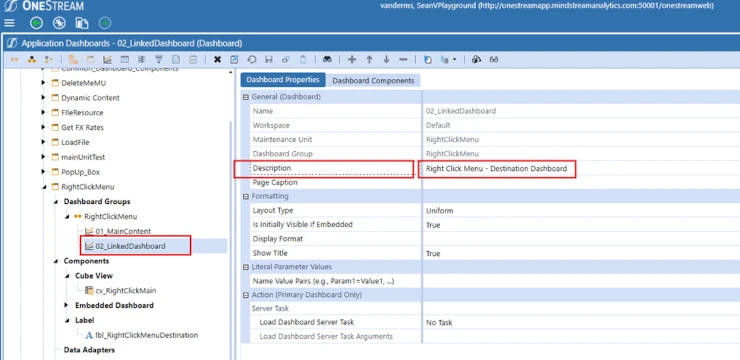Click the Layout Type Uniform value
Image resolution: width=740 pixels, height=360 pixels.
point(581,210)
